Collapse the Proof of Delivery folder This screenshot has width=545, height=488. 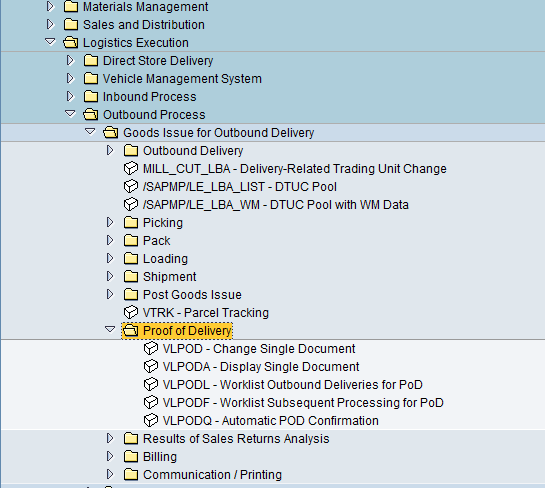110,329
